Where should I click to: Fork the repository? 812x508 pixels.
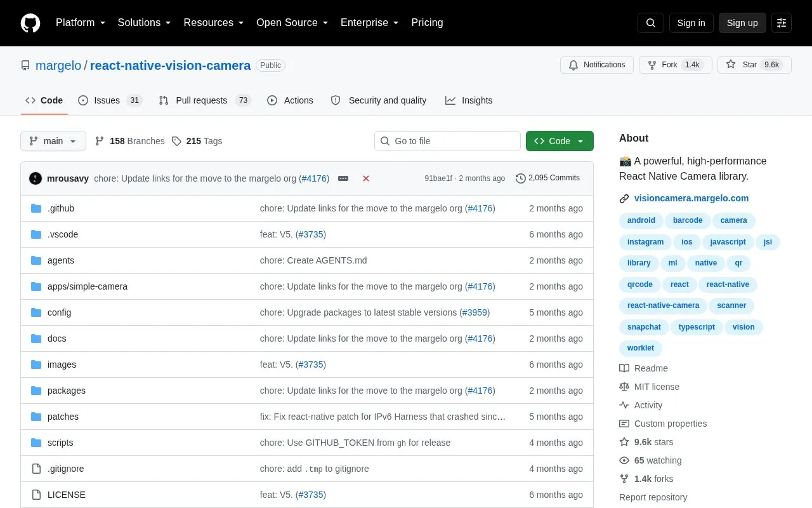pyautogui.click(x=676, y=65)
